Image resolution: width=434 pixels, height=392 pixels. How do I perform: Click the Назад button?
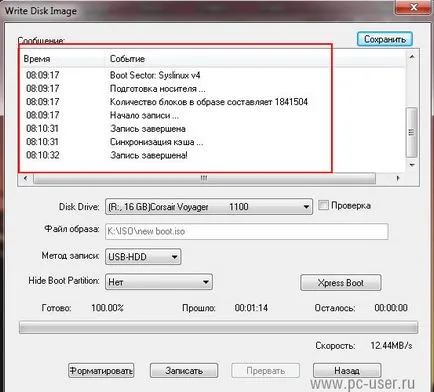coord(347,370)
